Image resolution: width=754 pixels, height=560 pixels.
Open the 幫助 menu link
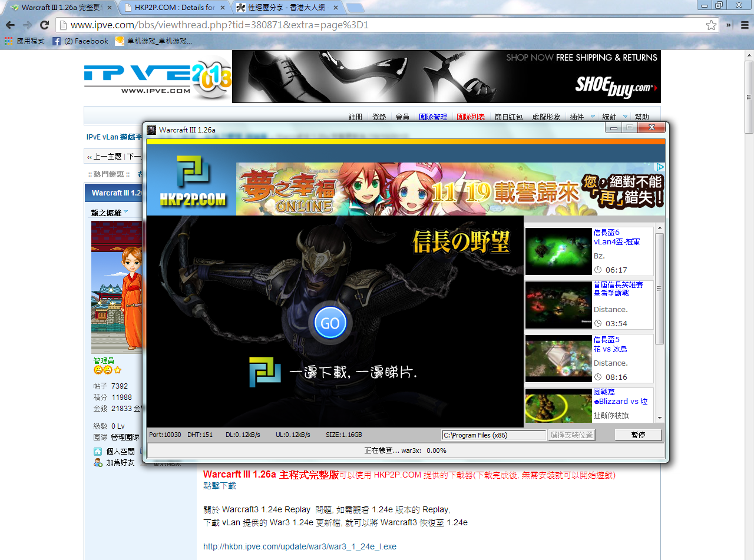pyautogui.click(x=641, y=117)
